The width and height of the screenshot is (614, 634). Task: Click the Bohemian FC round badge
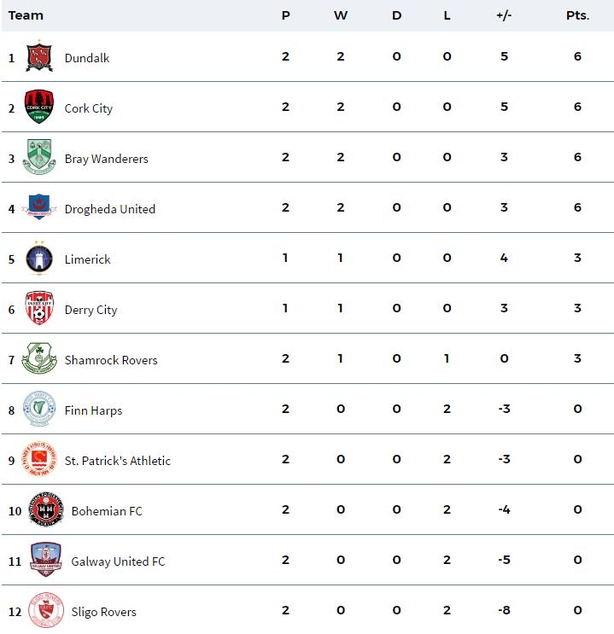click(46, 509)
